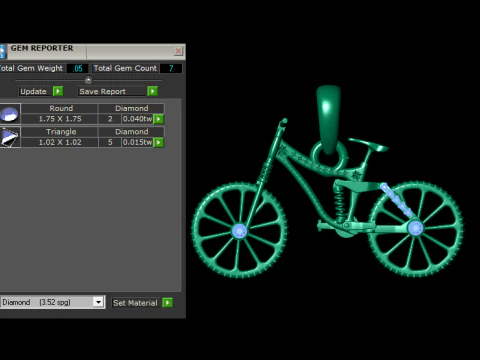
Task: Click the triangle gem quantity 5
Action: pos(110,142)
